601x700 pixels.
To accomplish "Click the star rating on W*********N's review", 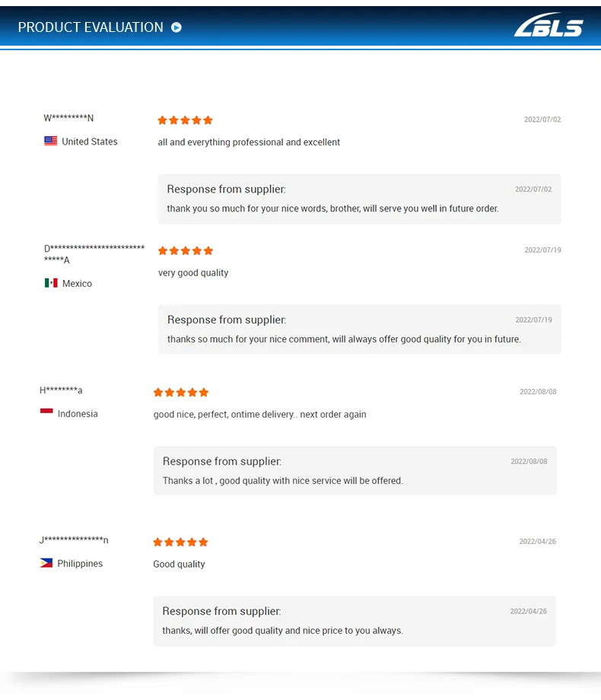I will (x=185, y=120).
